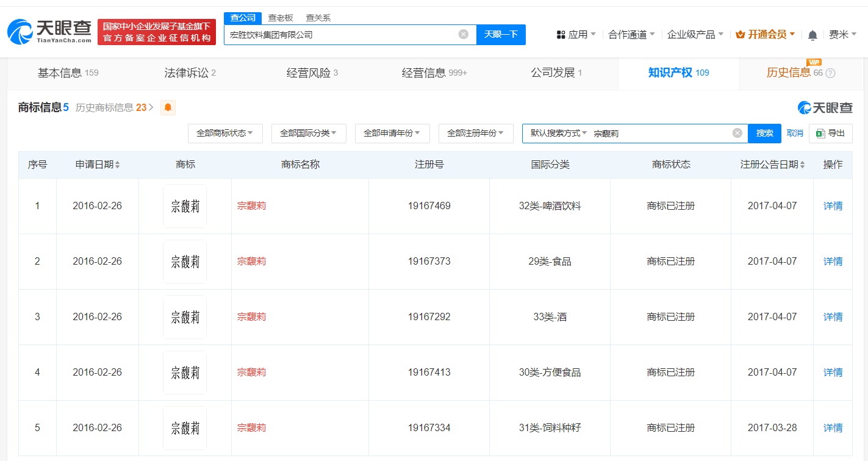The width and height of the screenshot is (868, 461).
Task: Expand the 全部商标状态 dropdown
Action: 225,133
